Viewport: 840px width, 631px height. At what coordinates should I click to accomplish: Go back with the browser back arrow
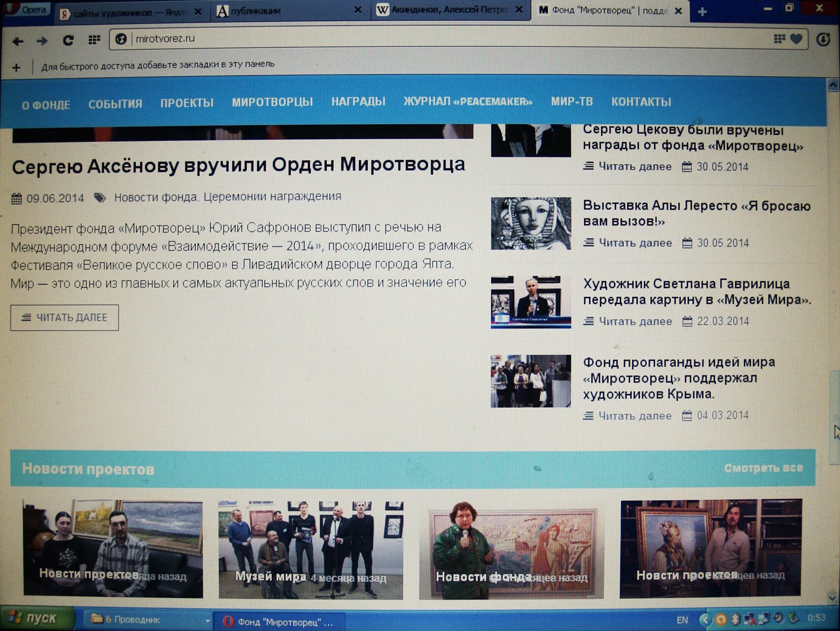pos(18,41)
